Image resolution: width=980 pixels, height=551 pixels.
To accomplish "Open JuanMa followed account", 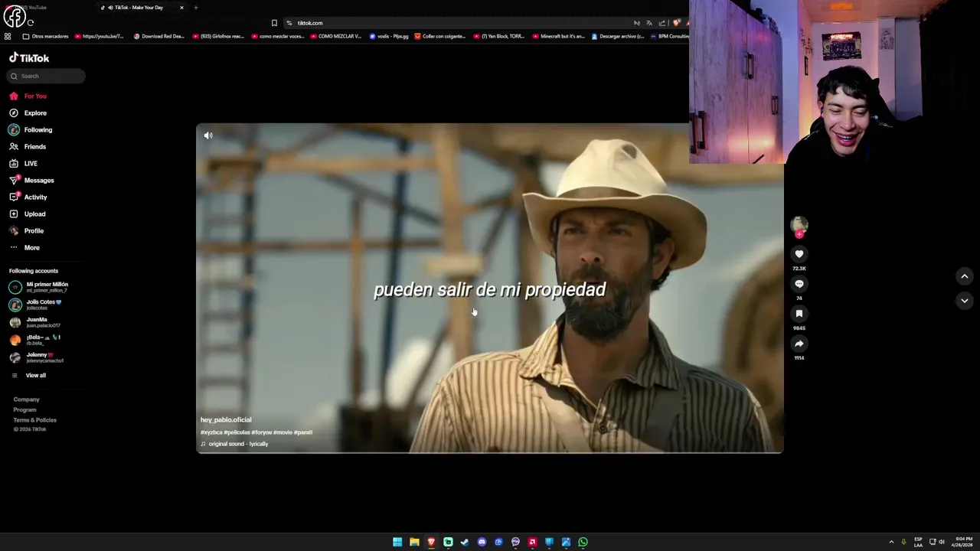I will click(x=35, y=322).
